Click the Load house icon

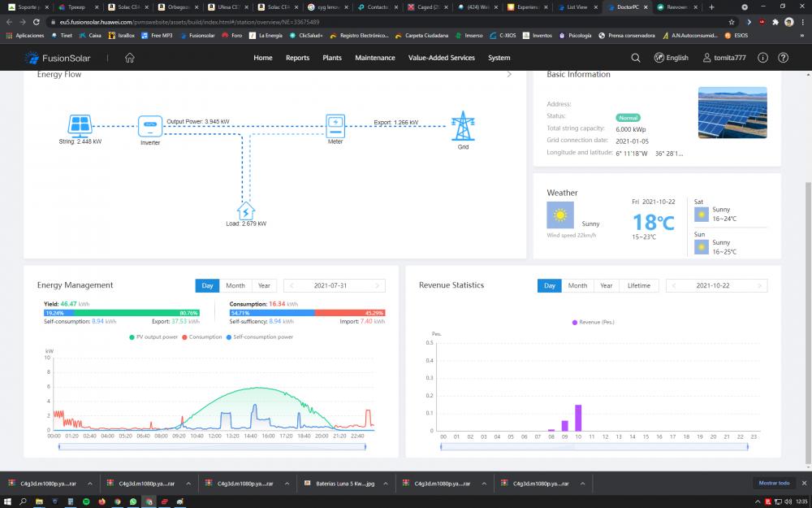[x=246, y=211]
